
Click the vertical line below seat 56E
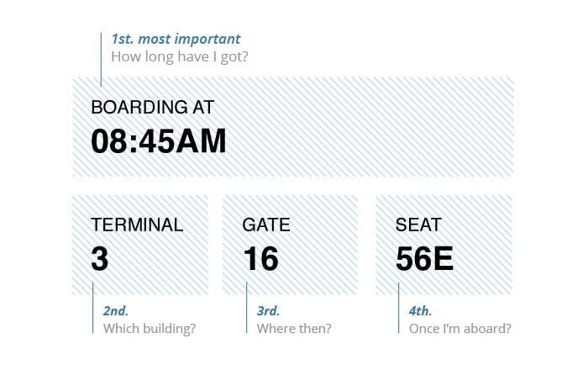pos(398,308)
